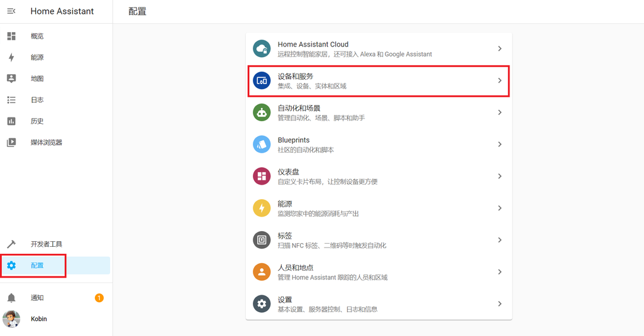Click the 能源 lightning icon in the sidebar

pos(11,57)
